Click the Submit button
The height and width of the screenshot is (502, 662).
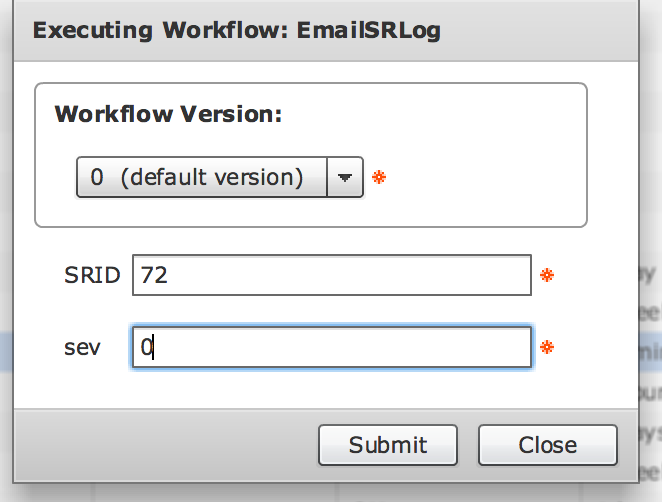pyautogui.click(x=388, y=445)
